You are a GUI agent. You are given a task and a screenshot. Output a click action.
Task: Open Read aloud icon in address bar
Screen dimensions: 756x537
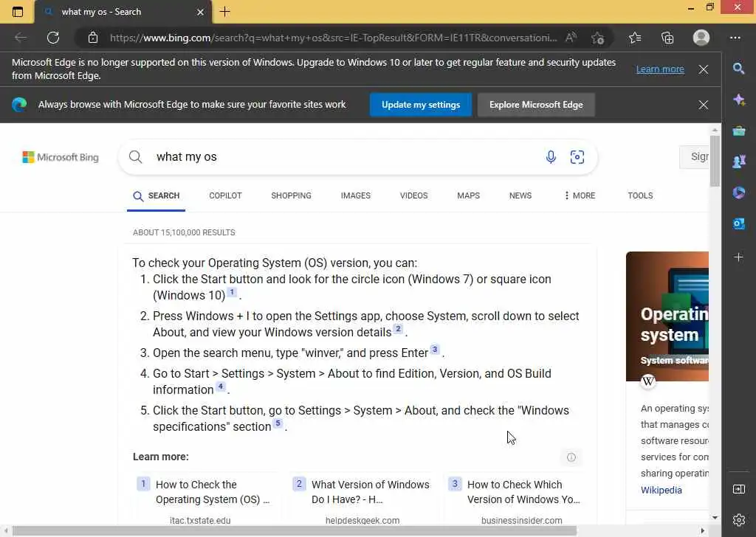(x=571, y=38)
